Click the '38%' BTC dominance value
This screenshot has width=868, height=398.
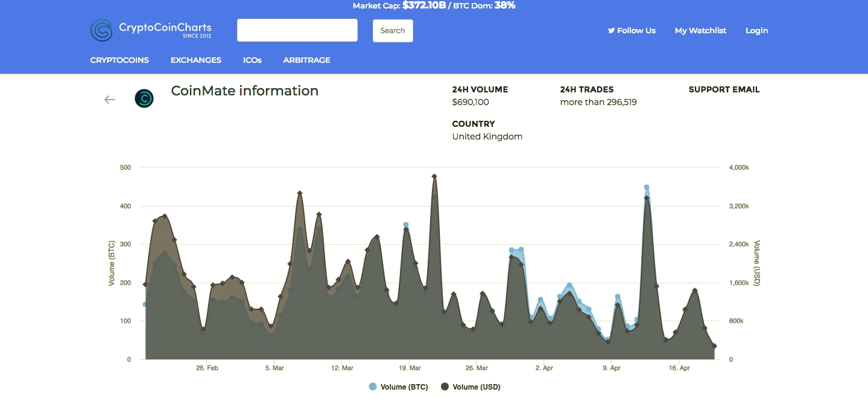click(505, 5)
